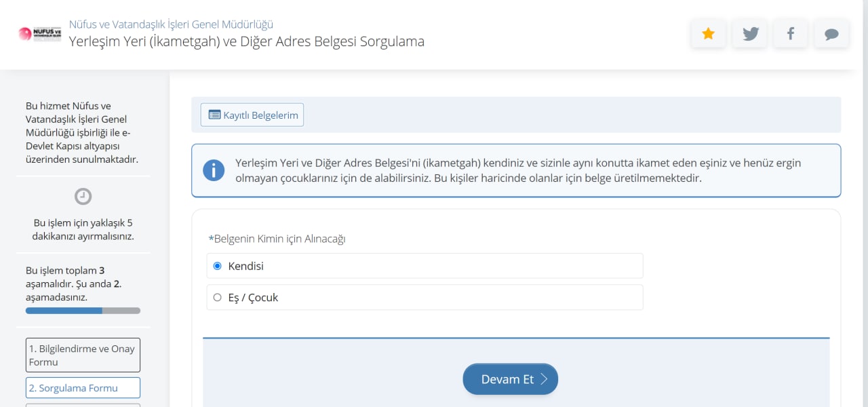Viewport: 868px width, 407px height.
Task: Click the step progress bar
Action: point(83,311)
